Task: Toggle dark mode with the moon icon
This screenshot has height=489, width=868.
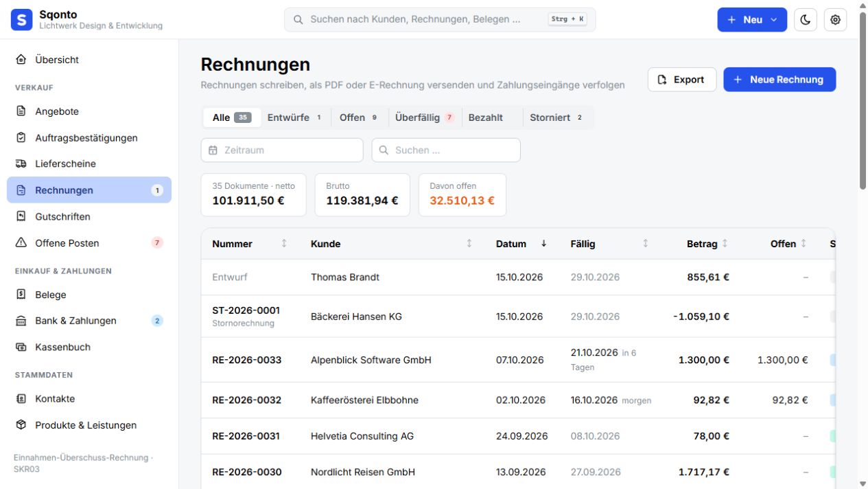Action: coord(806,20)
